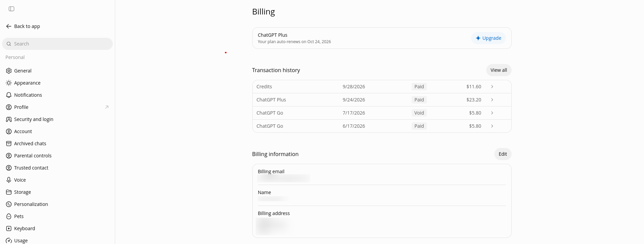This screenshot has height=244, width=644.
Task: Click the Security and login icon
Action: (x=9, y=119)
